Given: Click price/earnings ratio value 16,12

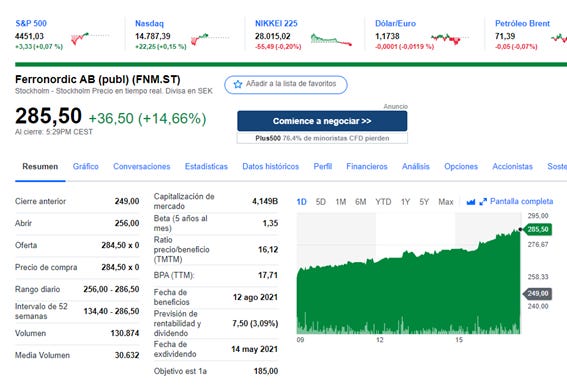Looking at the screenshot, I should coord(268,250).
